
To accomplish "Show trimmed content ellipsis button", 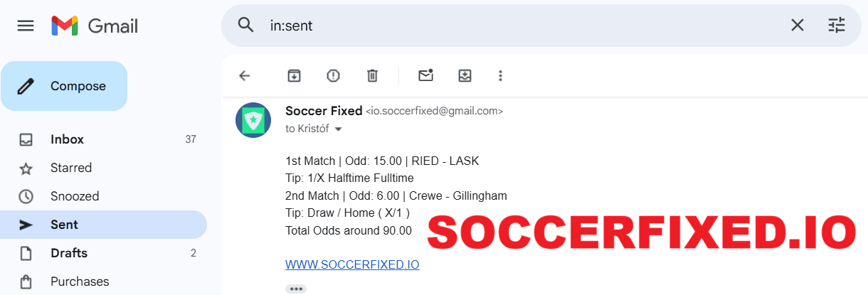I will click(296, 289).
